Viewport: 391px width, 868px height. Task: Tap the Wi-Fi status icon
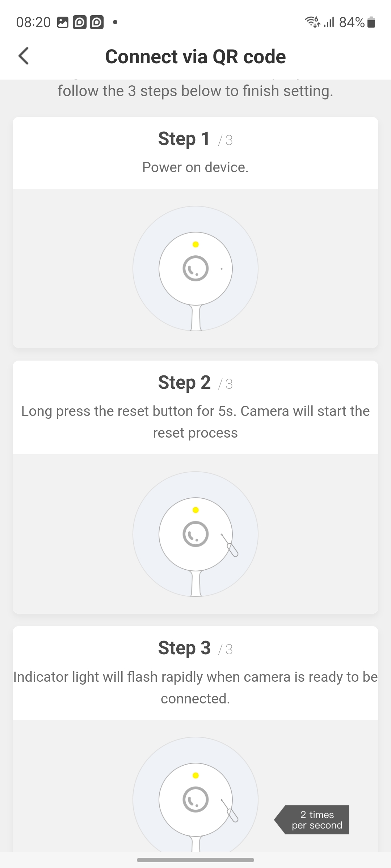coord(312,22)
